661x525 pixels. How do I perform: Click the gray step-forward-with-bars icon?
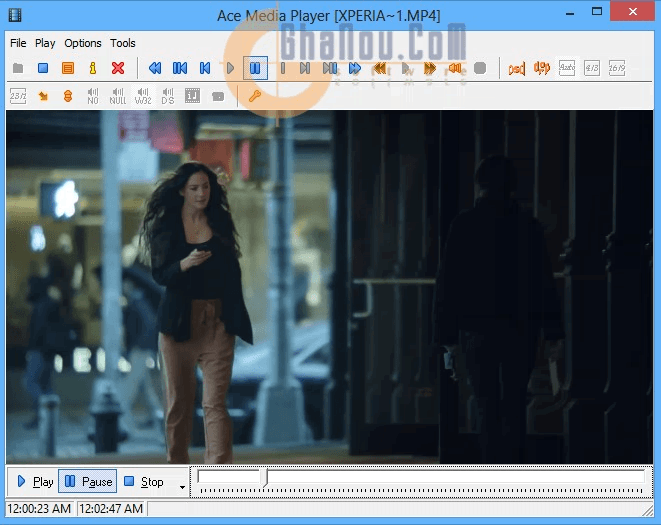(x=330, y=68)
